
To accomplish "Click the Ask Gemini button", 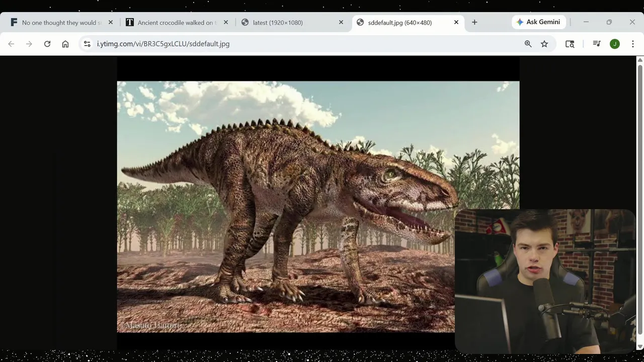I will (539, 22).
